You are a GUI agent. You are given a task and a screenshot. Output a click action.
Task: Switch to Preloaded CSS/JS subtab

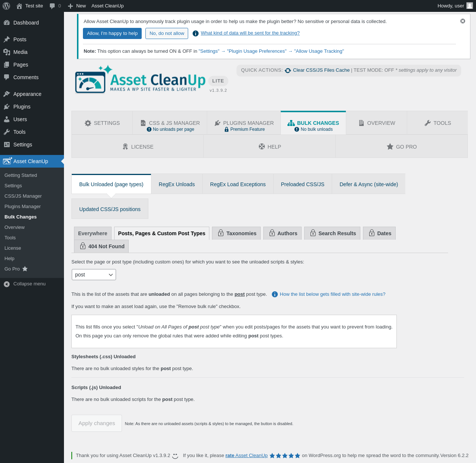point(303,184)
